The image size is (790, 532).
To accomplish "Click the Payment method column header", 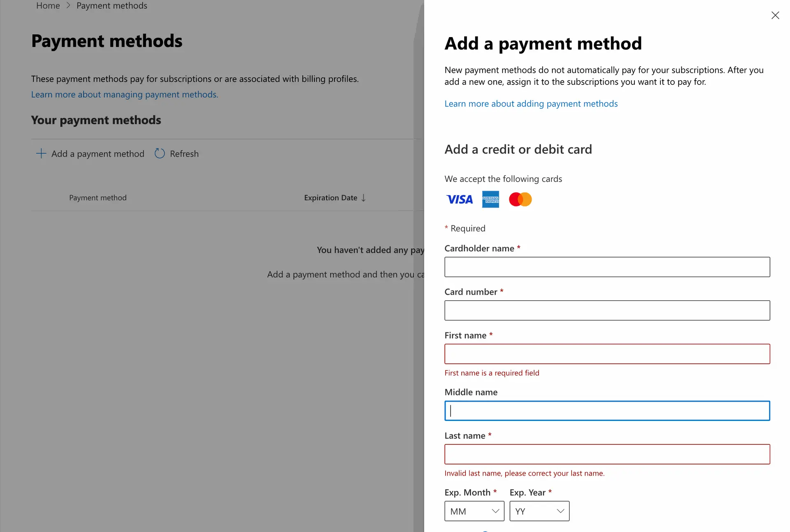I will 98,198.
